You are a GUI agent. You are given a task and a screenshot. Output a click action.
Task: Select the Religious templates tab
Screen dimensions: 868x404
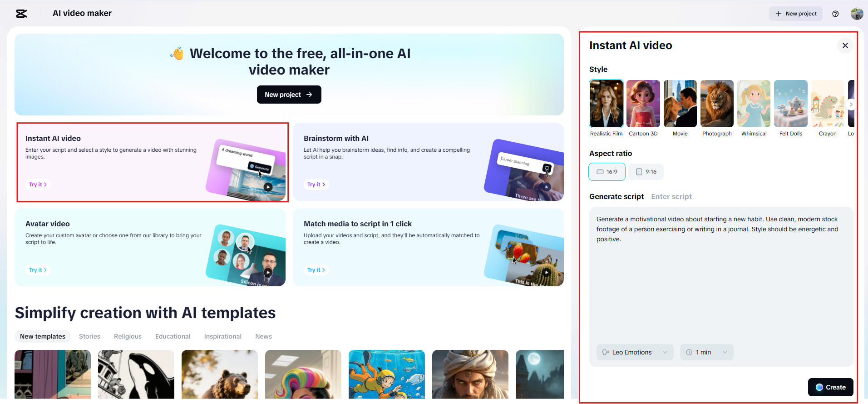[x=128, y=336]
